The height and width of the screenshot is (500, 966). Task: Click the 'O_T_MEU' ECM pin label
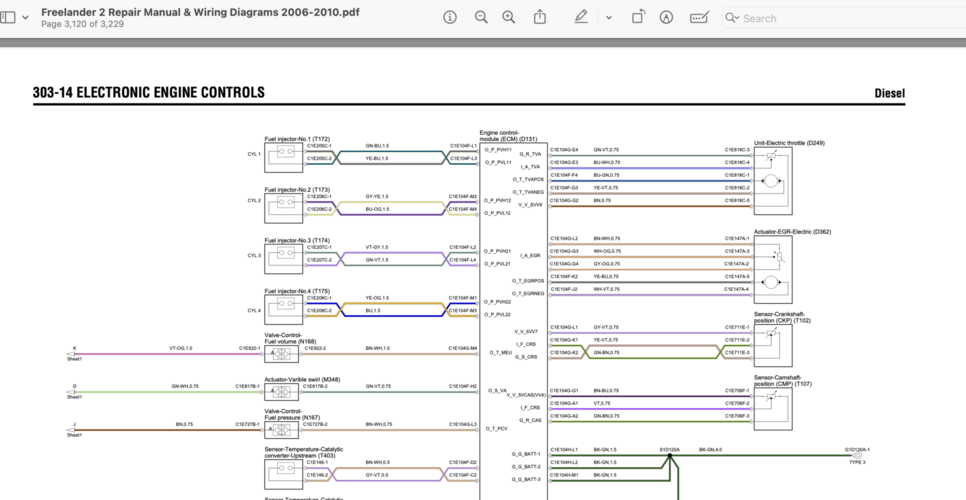tap(501, 352)
